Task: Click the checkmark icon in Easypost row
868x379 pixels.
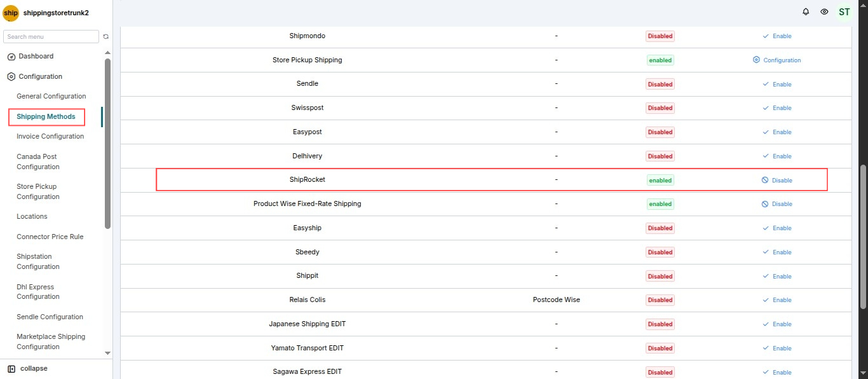Action: [766, 132]
